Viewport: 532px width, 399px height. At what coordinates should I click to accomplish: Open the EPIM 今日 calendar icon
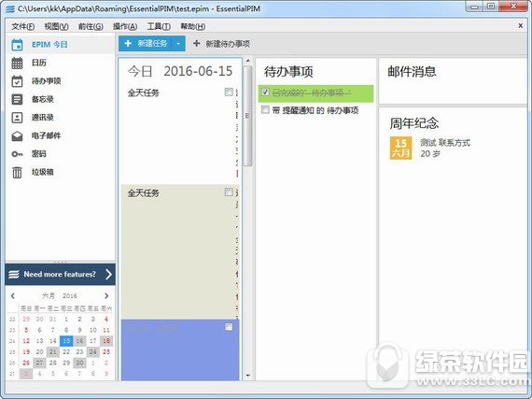pyautogui.click(x=17, y=45)
